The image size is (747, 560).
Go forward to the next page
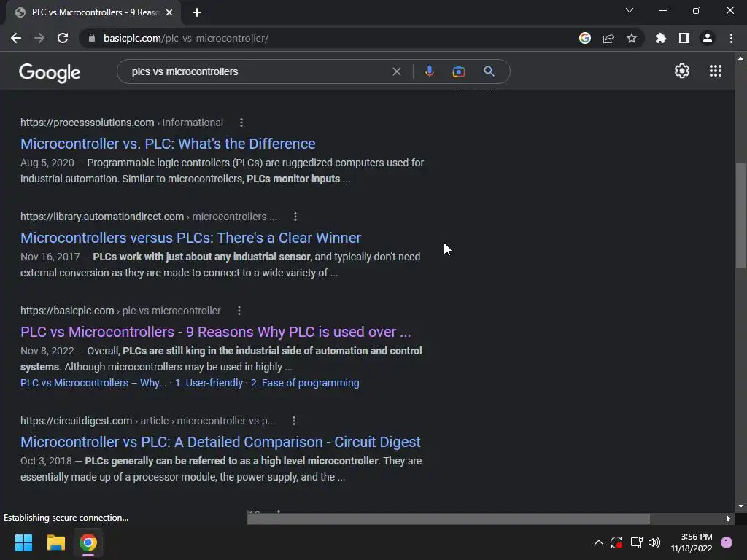coord(39,38)
